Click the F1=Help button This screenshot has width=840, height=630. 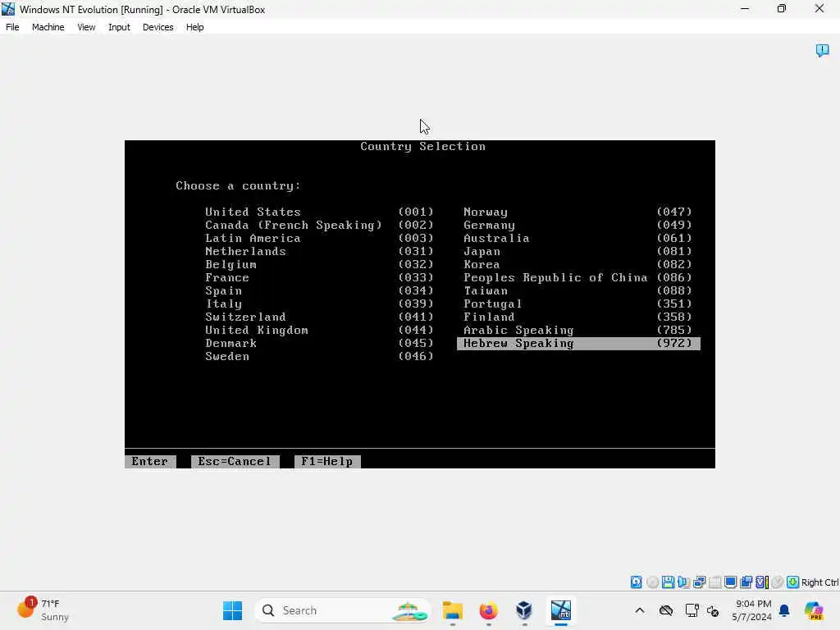click(x=327, y=461)
